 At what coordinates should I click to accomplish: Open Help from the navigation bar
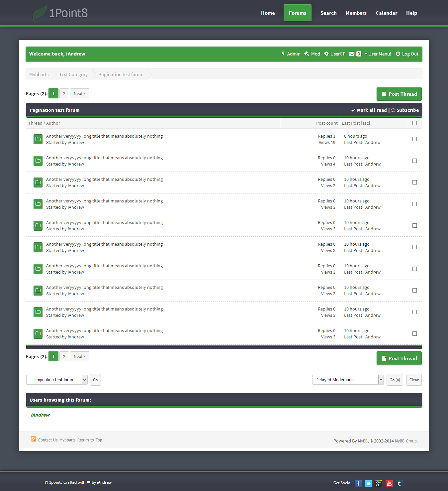[411, 13]
